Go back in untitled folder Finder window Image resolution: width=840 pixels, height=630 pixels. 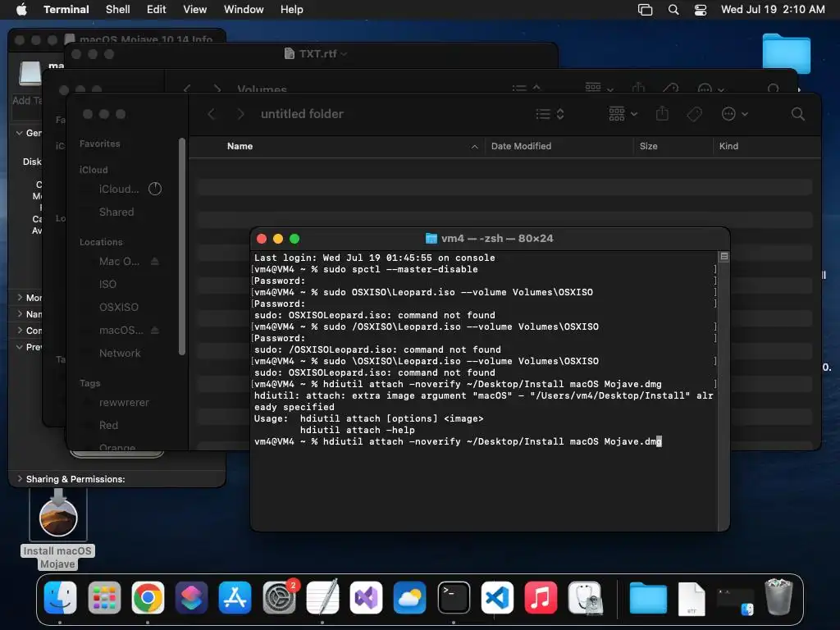(211, 113)
